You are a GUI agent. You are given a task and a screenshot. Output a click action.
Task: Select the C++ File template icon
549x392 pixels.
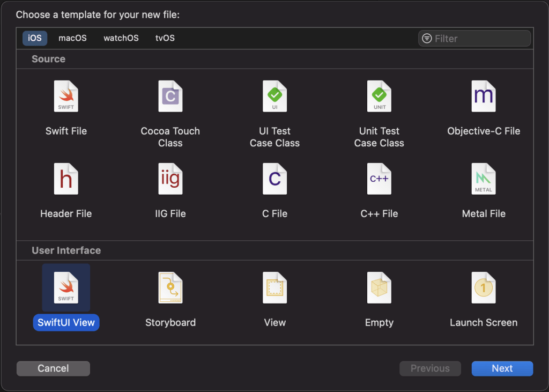pos(379,179)
